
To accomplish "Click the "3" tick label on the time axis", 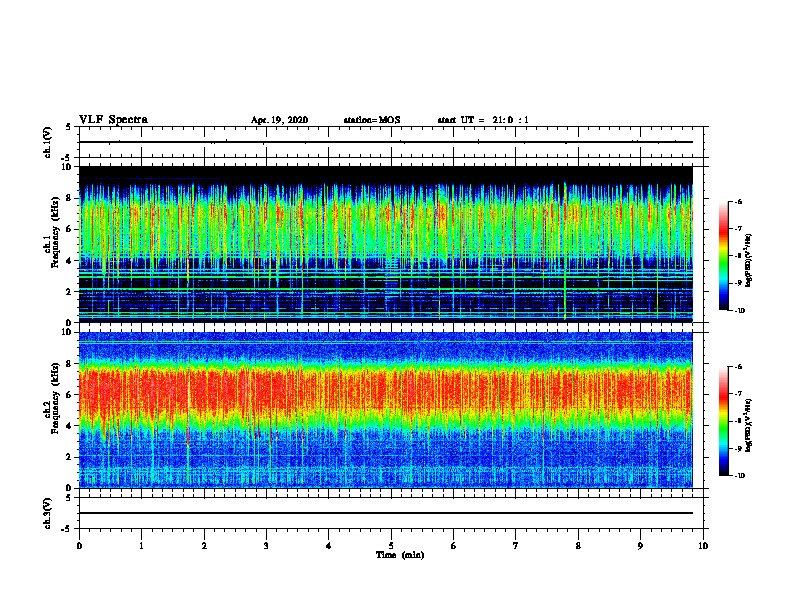I will (266, 546).
